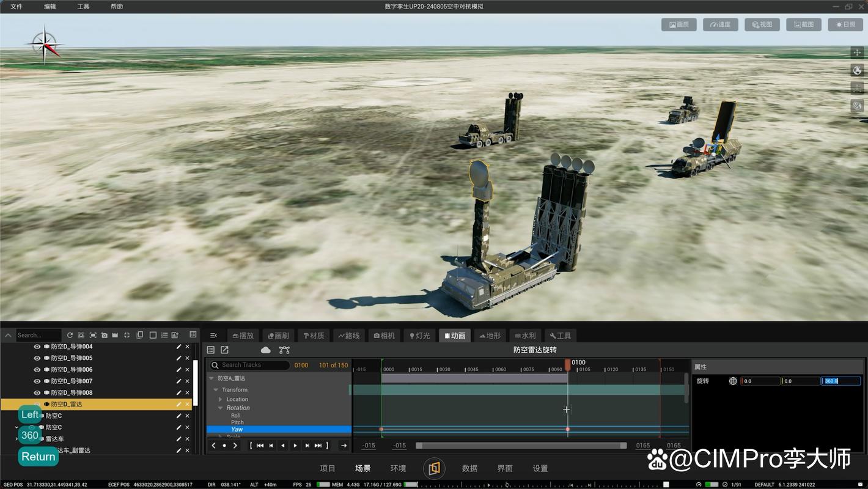Click the globe icon next to 旋转 property
The image size is (868, 489).
[x=733, y=381]
